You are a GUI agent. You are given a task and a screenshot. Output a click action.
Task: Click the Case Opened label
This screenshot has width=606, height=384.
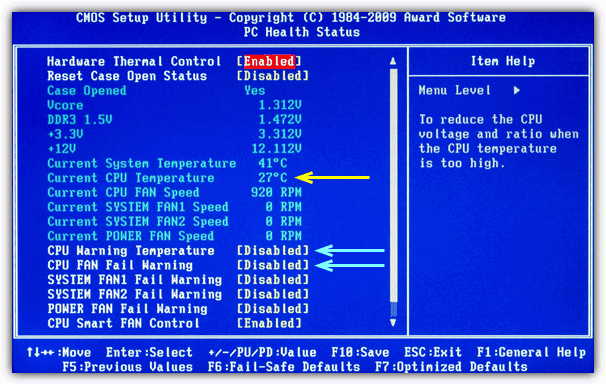pos(87,90)
